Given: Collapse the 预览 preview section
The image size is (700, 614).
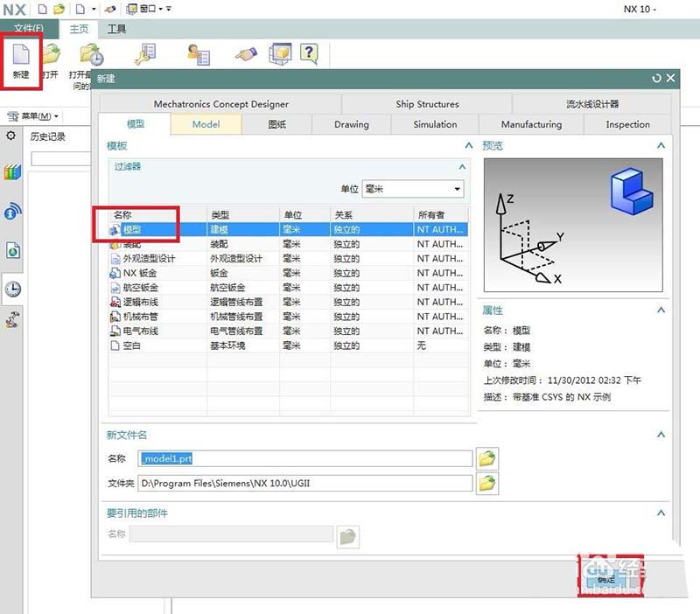Looking at the screenshot, I should 661,145.
